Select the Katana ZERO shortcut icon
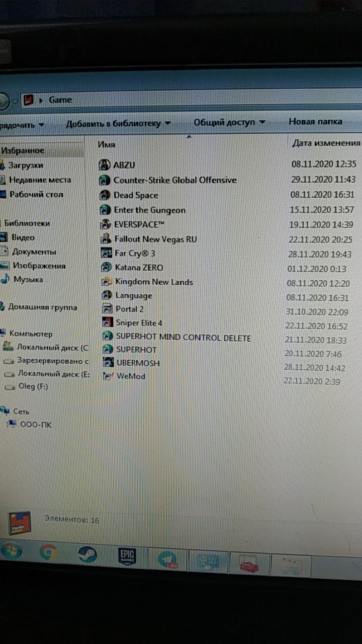Viewport: 362px width, 644px height. pyautogui.click(x=106, y=268)
